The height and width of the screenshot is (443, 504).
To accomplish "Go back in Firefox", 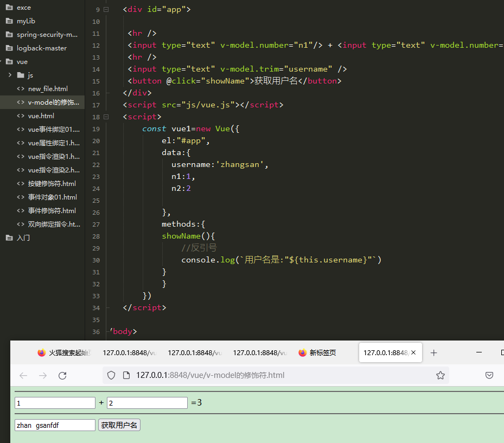I will 23,375.
